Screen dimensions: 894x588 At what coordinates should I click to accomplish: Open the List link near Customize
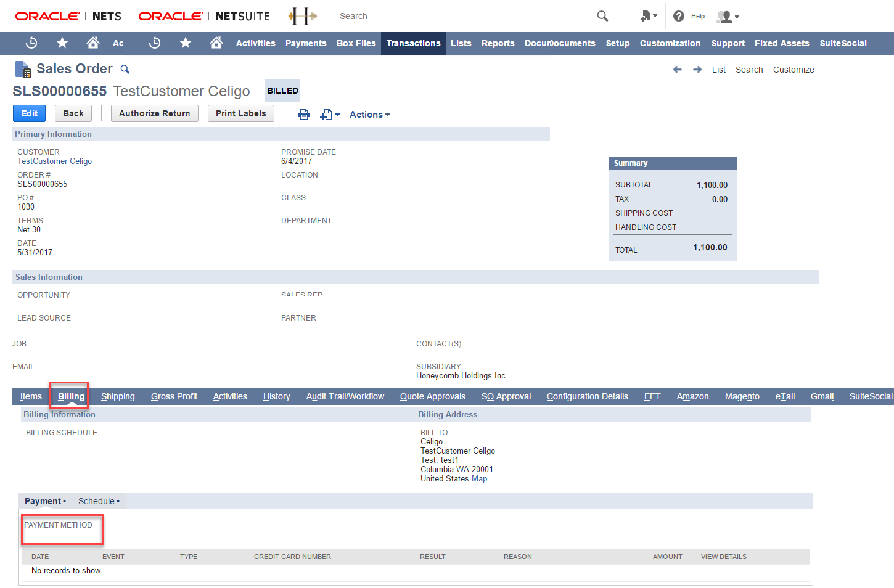(719, 70)
